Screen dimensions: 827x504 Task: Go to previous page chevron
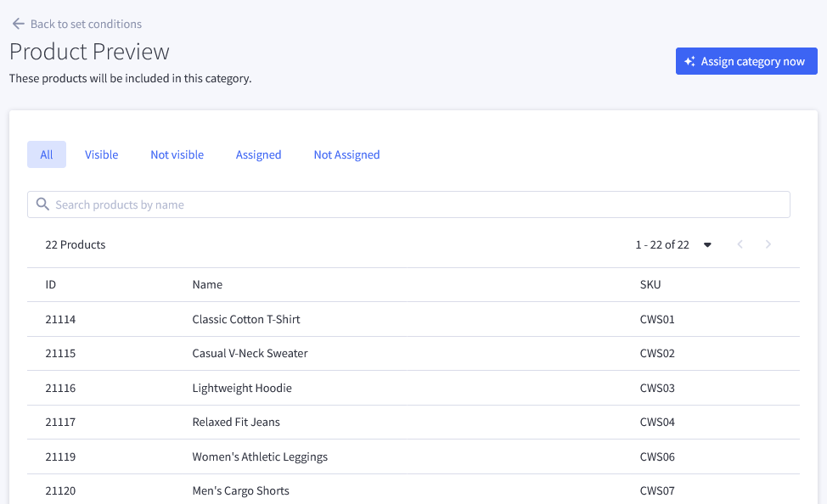pos(740,244)
